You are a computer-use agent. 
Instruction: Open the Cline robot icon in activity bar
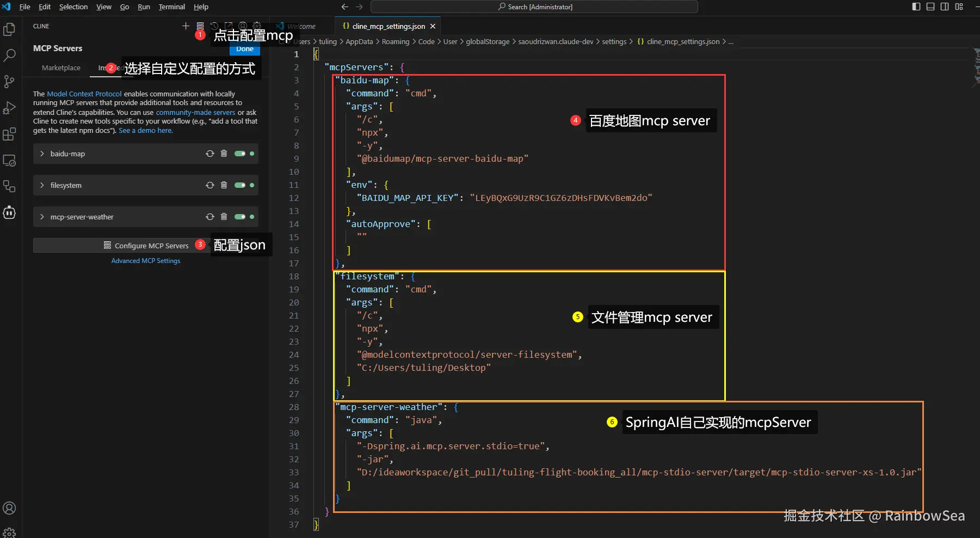coord(9,212)
